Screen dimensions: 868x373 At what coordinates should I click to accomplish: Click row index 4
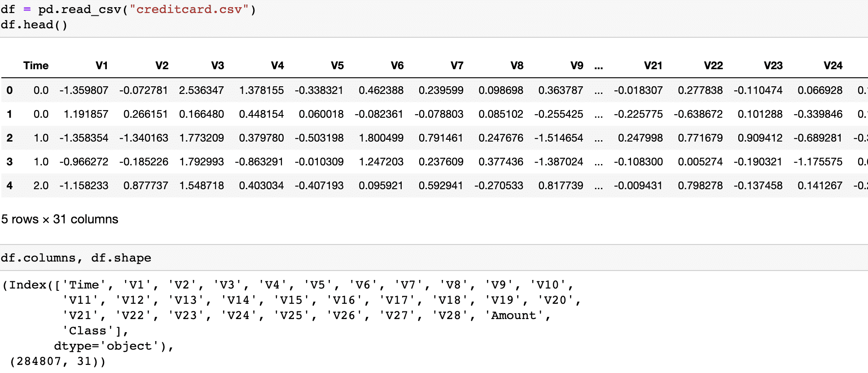[9, 186]
